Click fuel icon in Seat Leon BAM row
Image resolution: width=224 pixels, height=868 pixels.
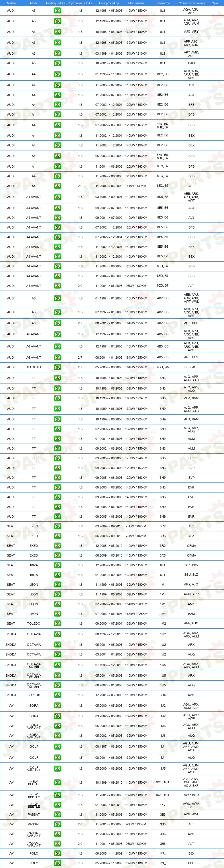click(x=57, y=614)
